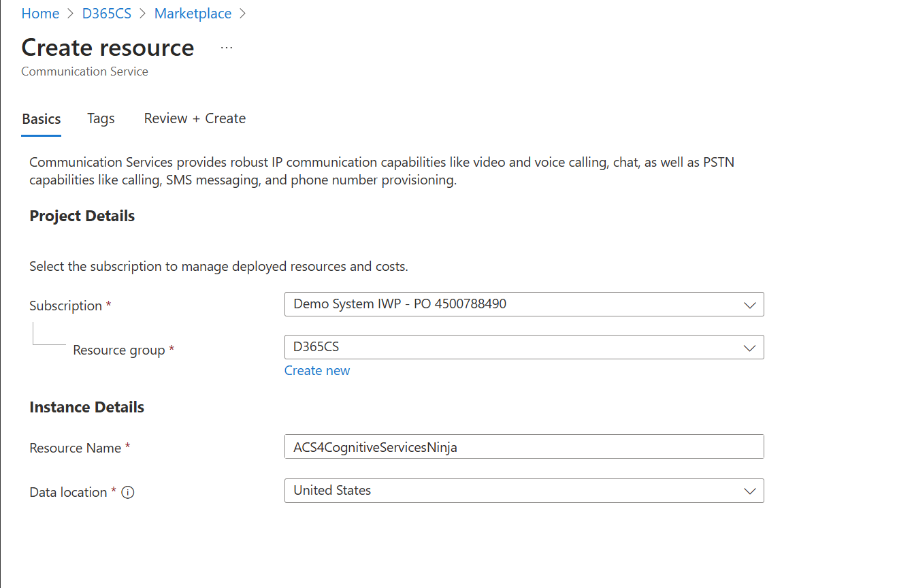
Task: Click the Resource group field label
Action: pyautogui.click(x=119, y=350)
